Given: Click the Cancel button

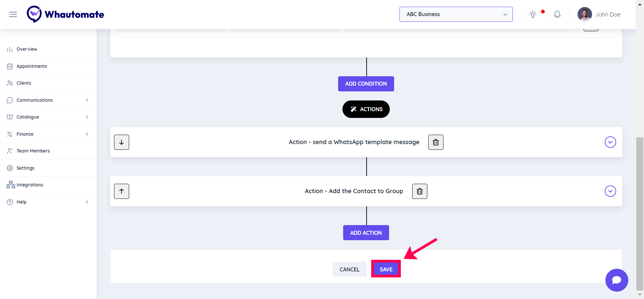Looking at the screenshot, I should 350,269.
